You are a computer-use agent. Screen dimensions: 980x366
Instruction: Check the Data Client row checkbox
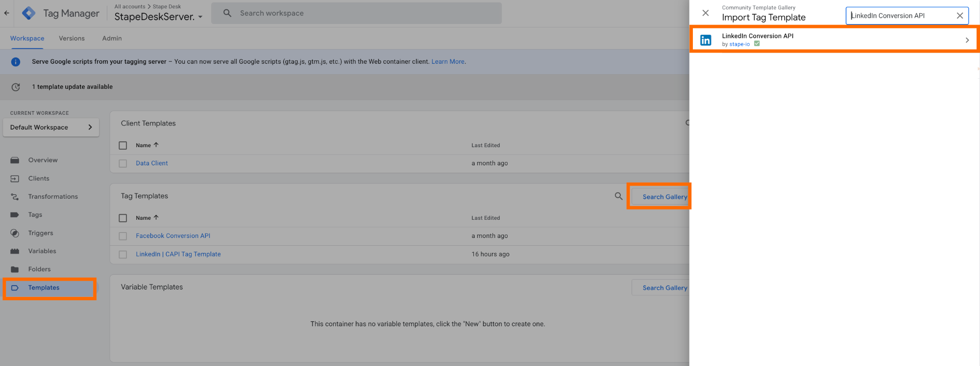click(123, 163)
